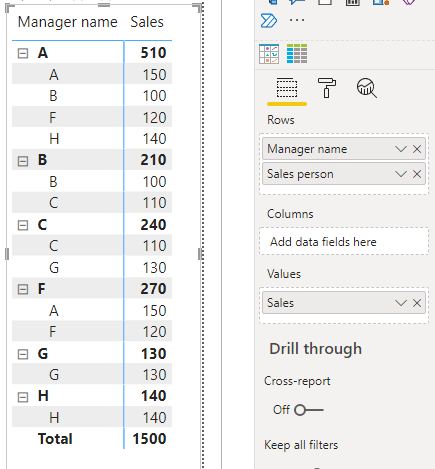This screenshot has height=469, width=435.
Task: Collapse manager G row group
Action: pyautogui.click(x=23, y=354)
